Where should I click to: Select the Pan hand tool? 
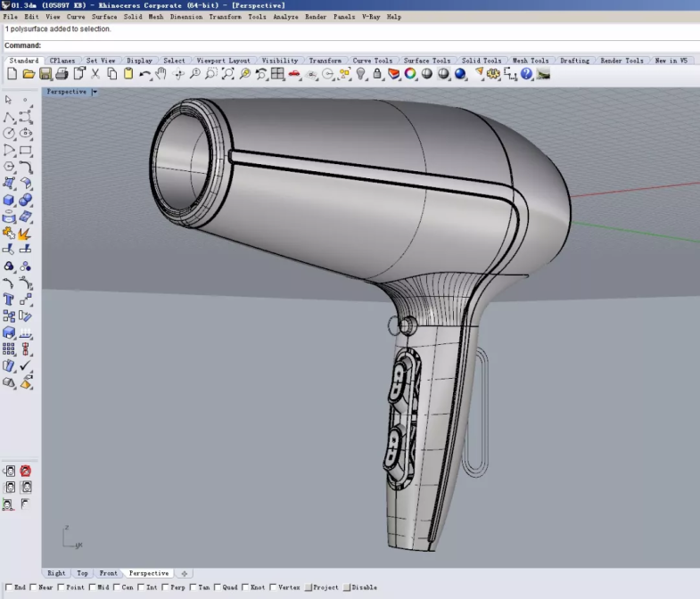coord(161,74)
